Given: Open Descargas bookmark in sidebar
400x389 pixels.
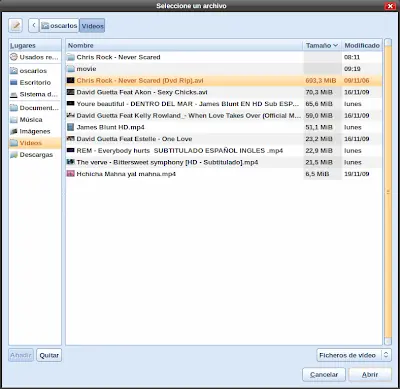Looking at the screenshot, I should pos(35,155).
